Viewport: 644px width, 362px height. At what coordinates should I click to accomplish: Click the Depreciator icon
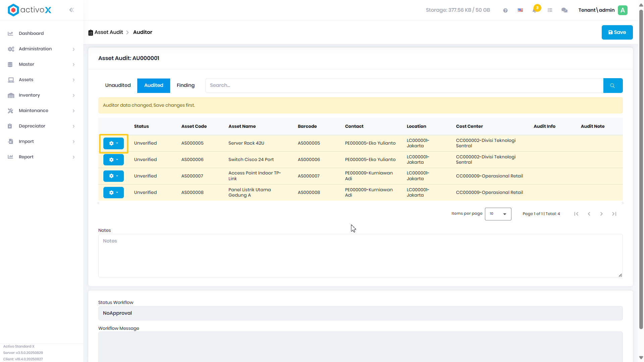point(10,126)
